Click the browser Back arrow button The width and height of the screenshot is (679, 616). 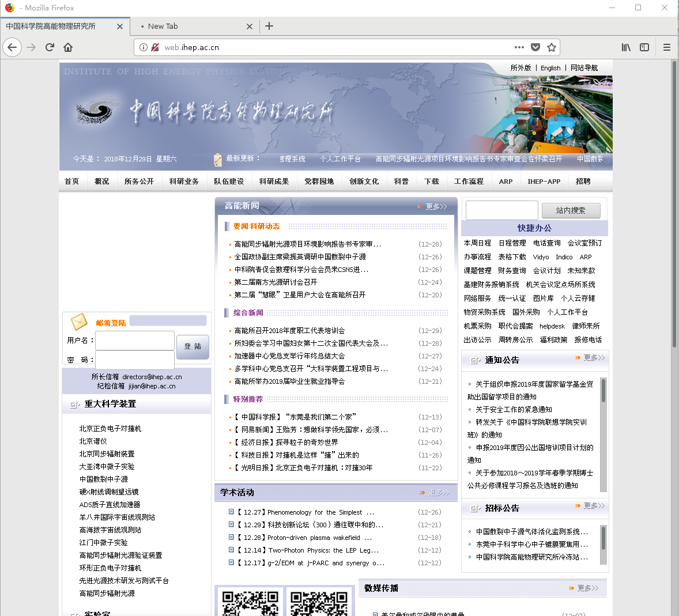pos(12,47)
